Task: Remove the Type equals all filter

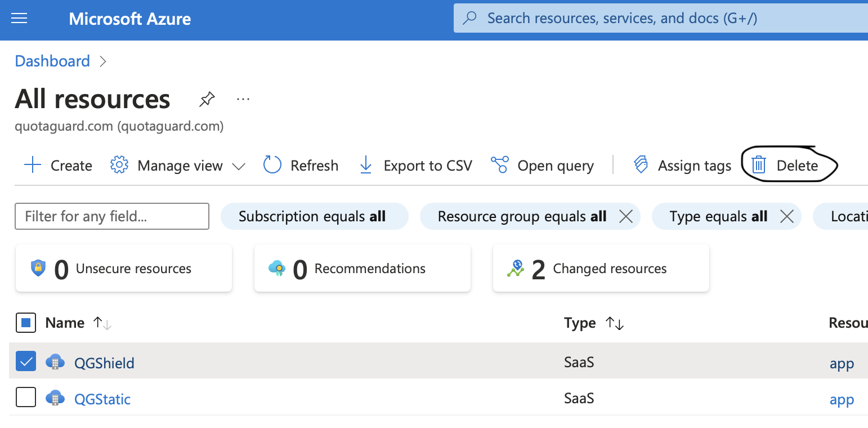Action: click(x=787, y=217)
